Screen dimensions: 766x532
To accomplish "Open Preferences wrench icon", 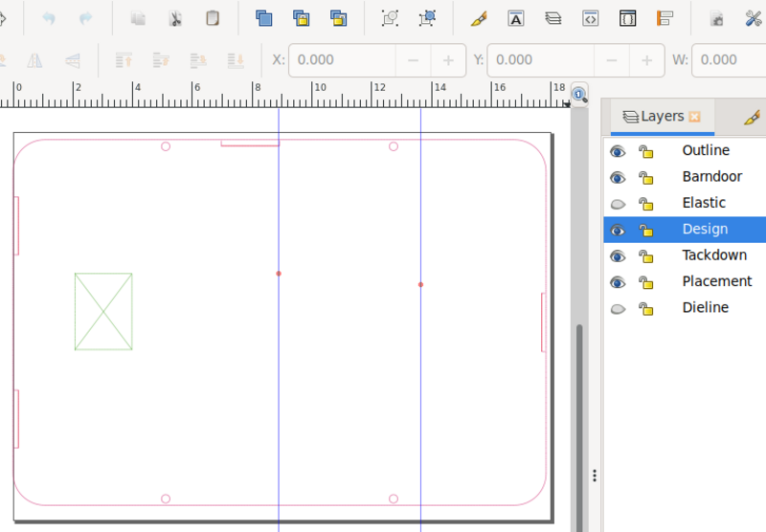I will (x=754, y=18).
